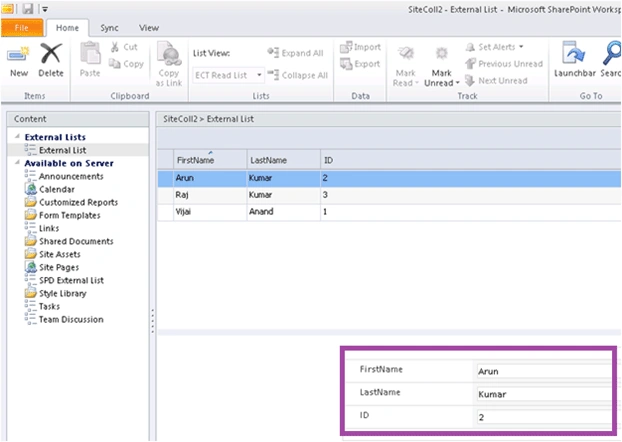622x442 pixels.
Task: Open the Mark Unread dropdown arrow
Action: coord(457,83)
